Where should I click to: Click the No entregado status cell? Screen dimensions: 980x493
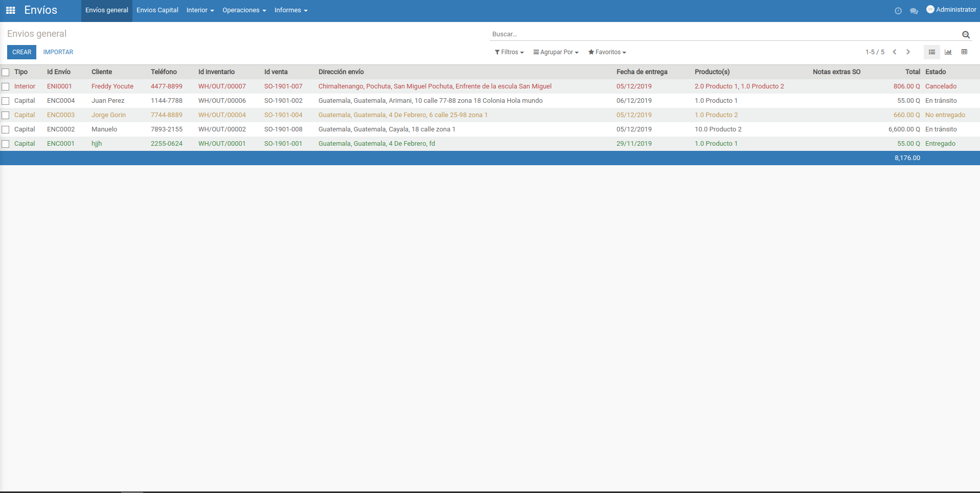pos(945,115)
